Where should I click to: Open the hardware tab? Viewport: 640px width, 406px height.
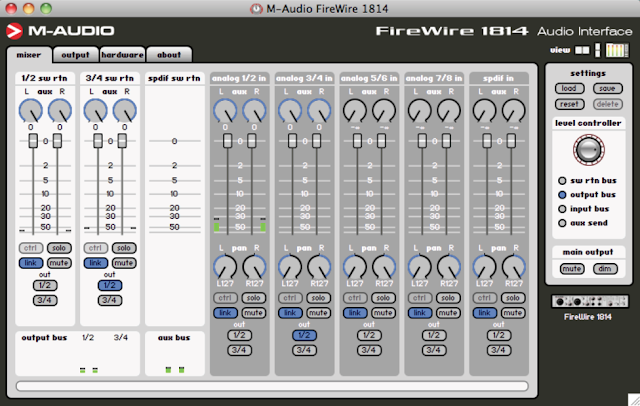point(122,55)
